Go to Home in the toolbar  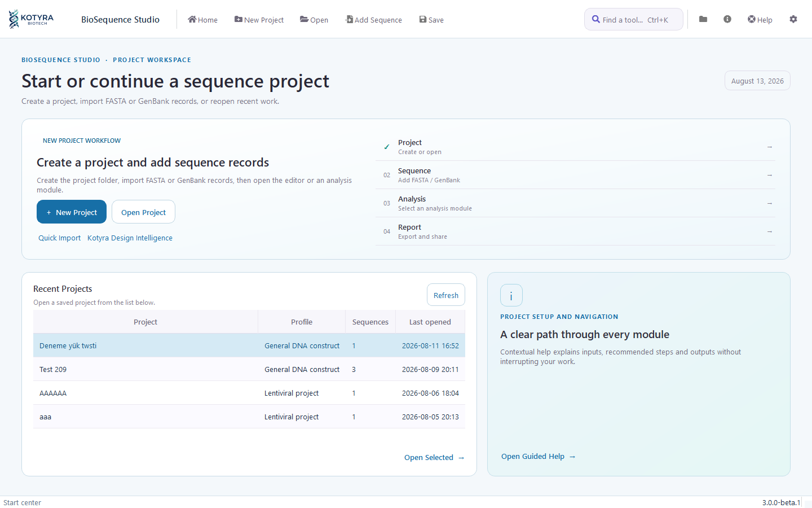[202, 20]
